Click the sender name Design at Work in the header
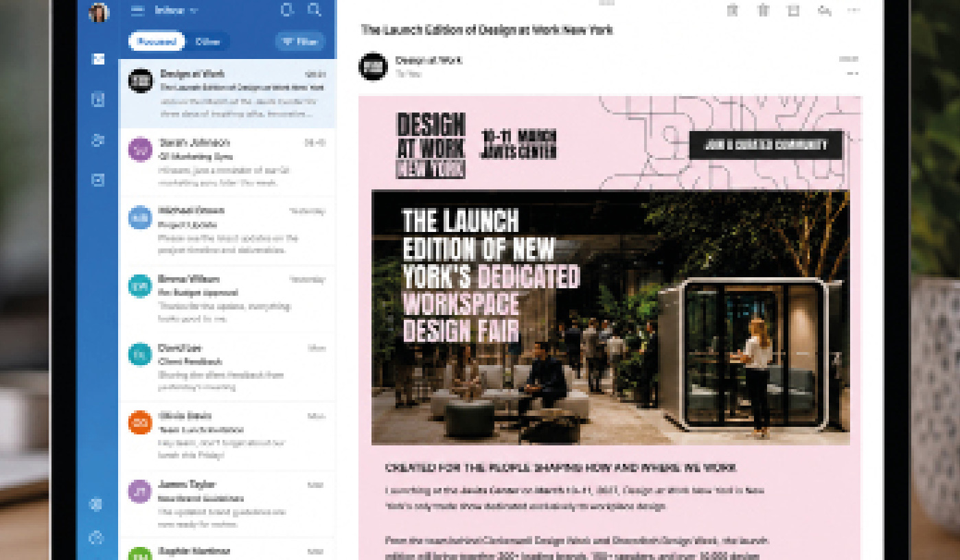 [x=428, y=60]
